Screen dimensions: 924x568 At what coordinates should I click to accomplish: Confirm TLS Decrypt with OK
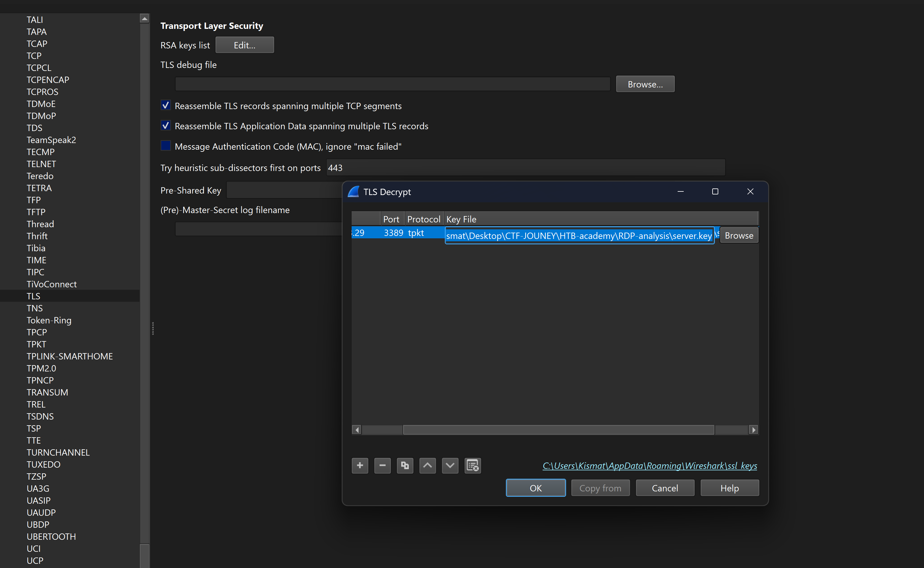536,488
